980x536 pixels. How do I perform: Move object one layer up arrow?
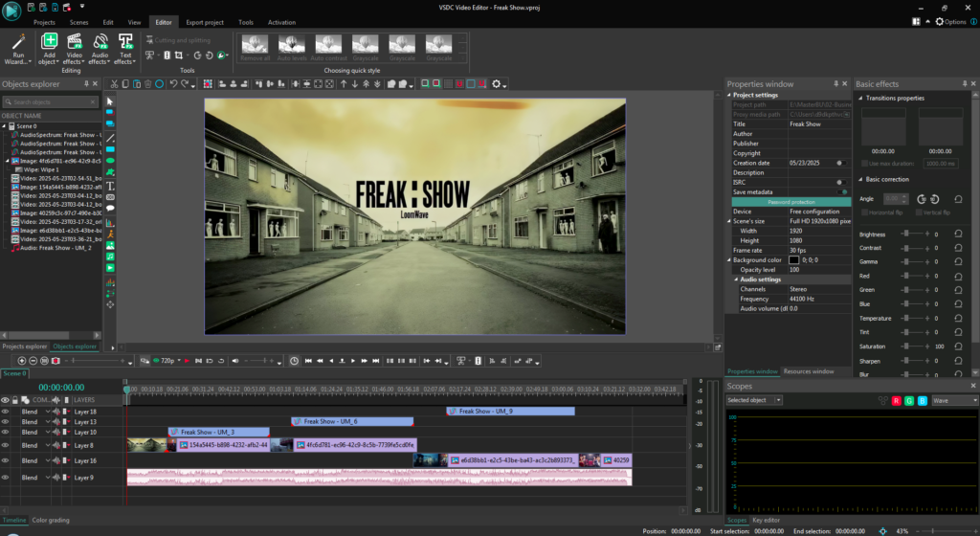(x=344, y=83)
